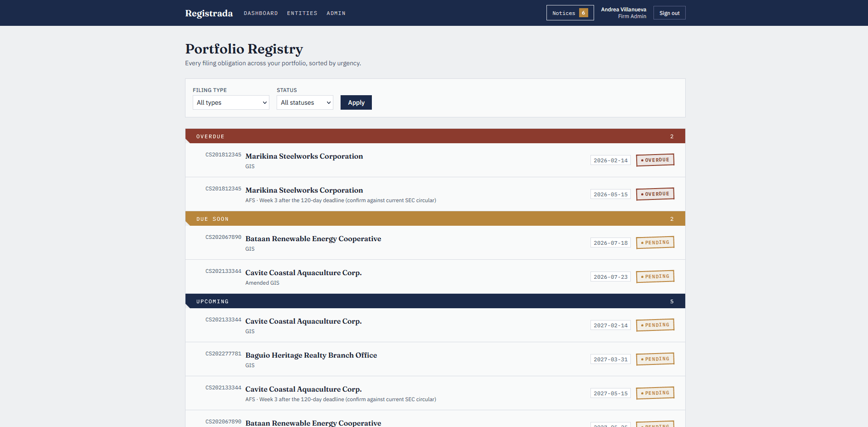Open the Filing Type dropdown

click(231, 102)
